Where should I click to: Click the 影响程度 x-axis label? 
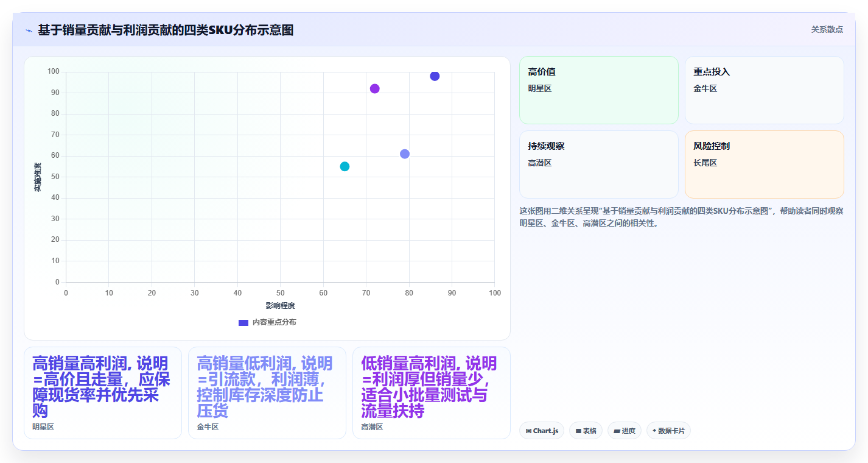coord(280,306)
